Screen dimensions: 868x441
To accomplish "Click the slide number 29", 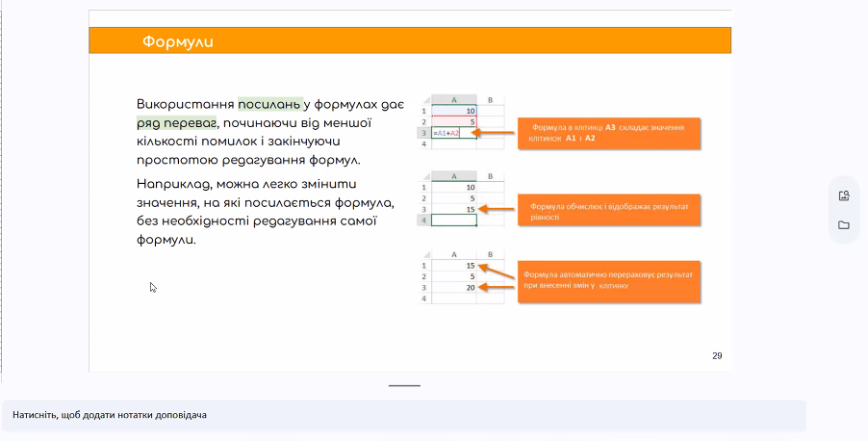I will click(717, 355).
